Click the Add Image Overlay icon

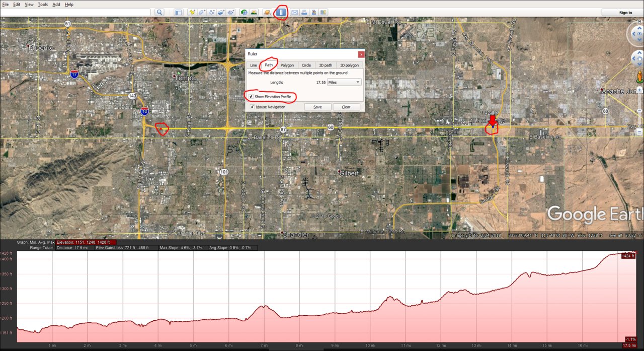[x=221, y=12]
